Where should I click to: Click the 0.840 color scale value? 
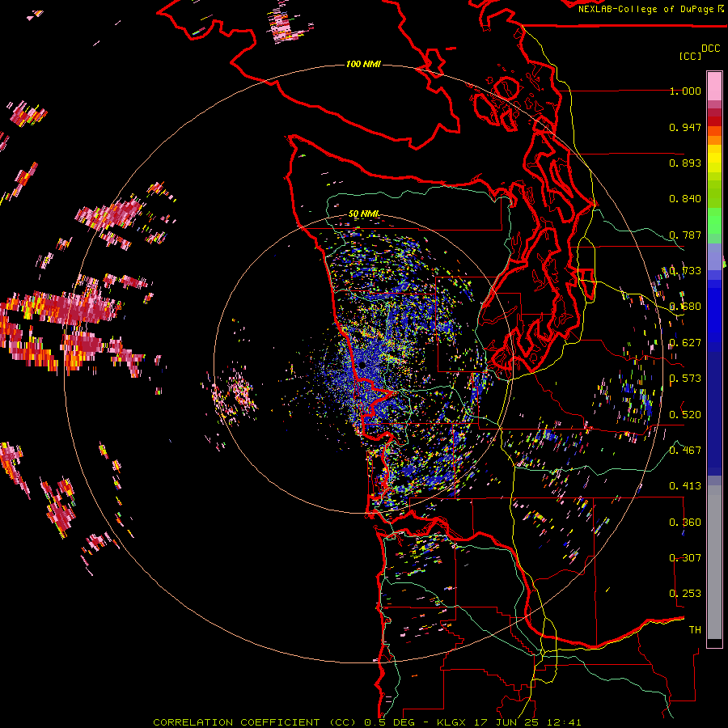click(x=685, y=199)
